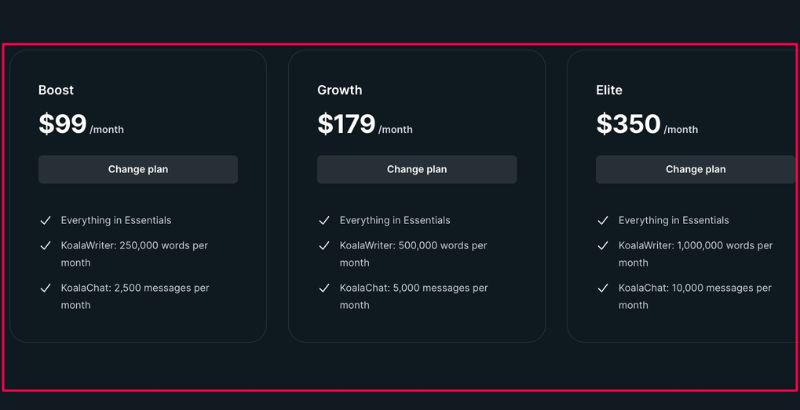
Task: Click checkmark beside KoalaChat 5,000 messages
Action: pyautogui.click(x=324, y=288)
